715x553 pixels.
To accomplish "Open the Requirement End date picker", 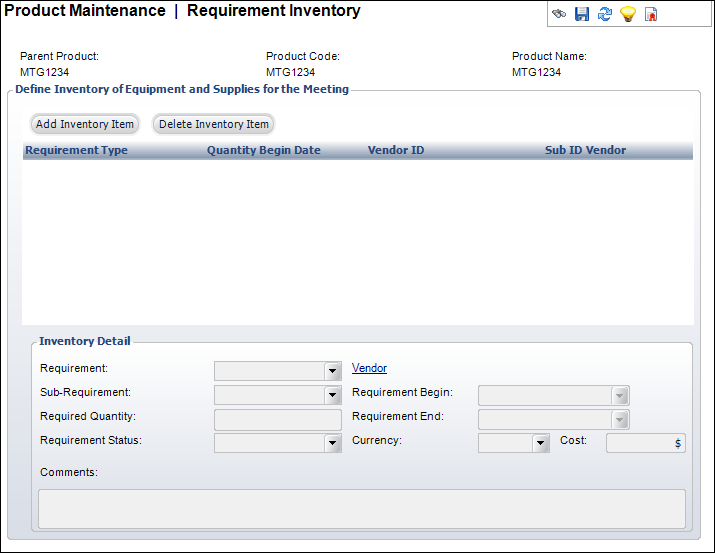I will click(x=620, y=419).
